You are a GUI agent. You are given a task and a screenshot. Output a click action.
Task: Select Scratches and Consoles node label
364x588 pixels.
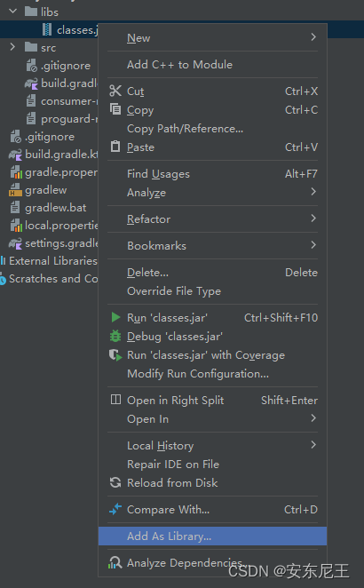(x=53, y=279)
